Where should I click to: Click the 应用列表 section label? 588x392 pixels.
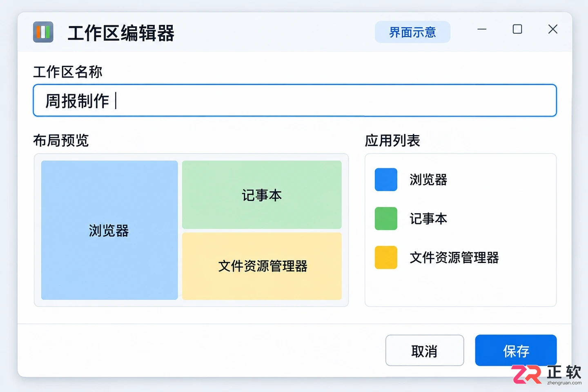(392, 140)
